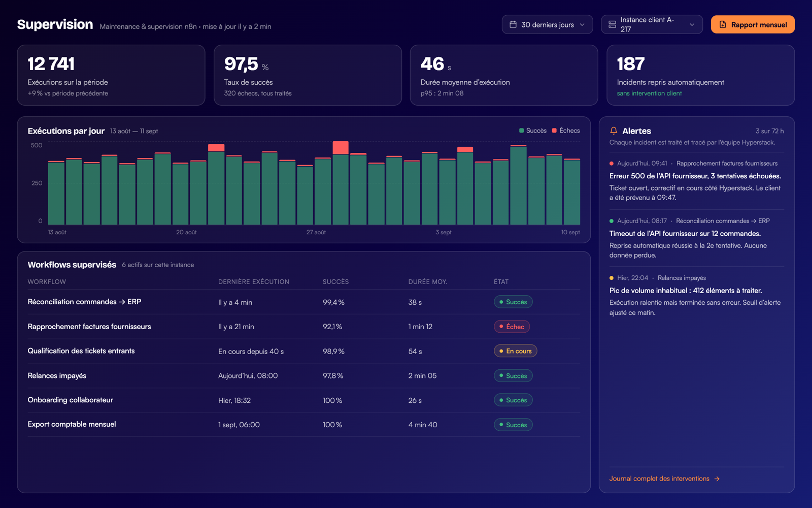Click the 12 741 executions card
Screen dimensions: 812x508
click(111, 75)
